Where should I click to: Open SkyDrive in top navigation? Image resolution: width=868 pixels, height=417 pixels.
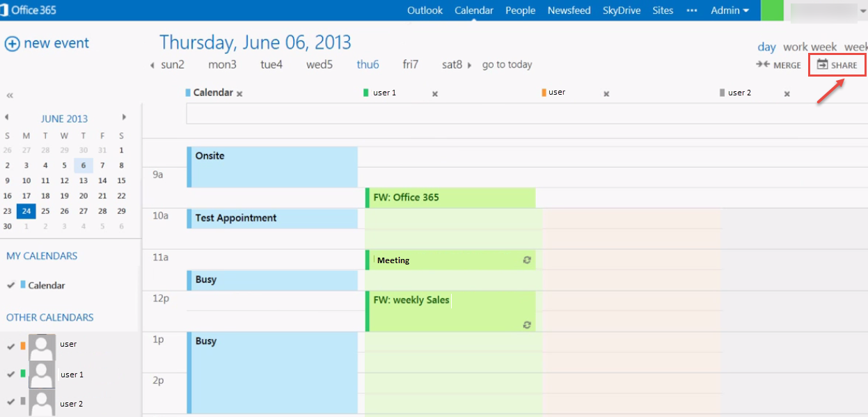pyautogui.click(x=622, y=10)
